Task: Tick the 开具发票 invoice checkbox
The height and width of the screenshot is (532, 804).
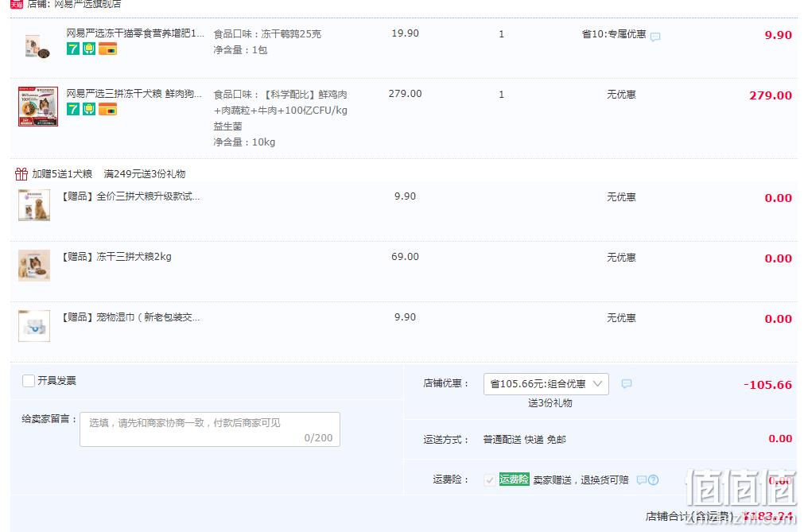Action: tap(29, 380)
